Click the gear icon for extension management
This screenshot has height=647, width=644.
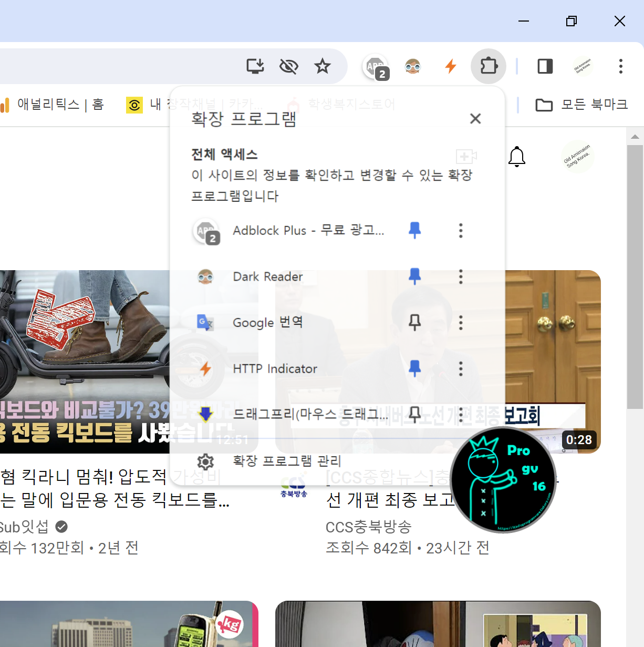click(x=205, y=461)
